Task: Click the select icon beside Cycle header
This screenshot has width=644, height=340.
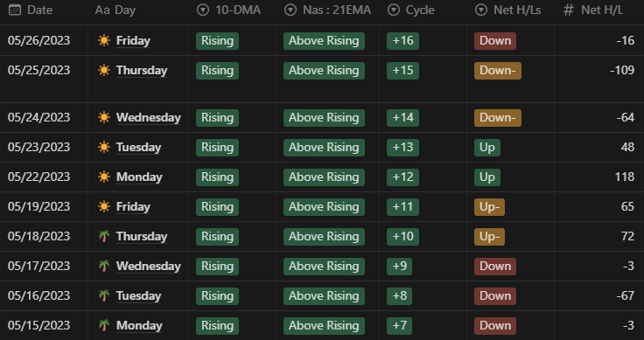Action: click(x=394, y=10)
